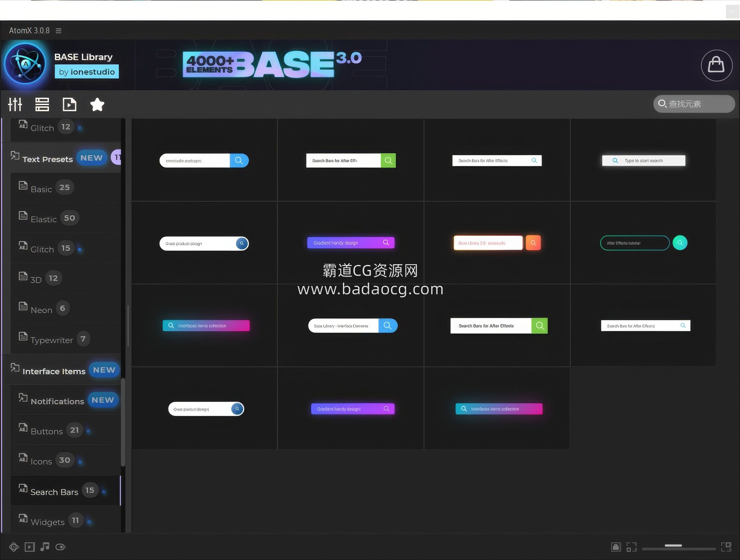Select 'Base Library - Interface Elements' search bar
This screenshot has height=560, width=740.
pos(353,326)
